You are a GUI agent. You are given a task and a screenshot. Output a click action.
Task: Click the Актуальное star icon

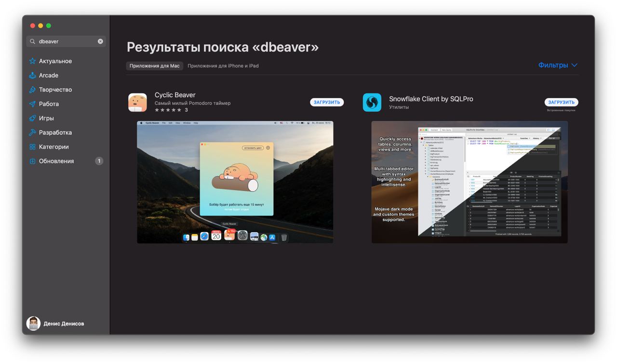32,61
